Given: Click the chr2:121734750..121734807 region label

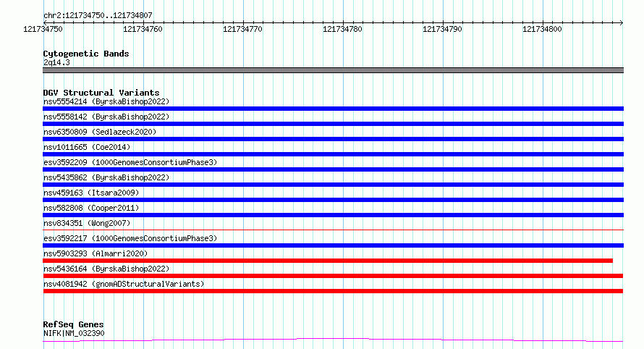Looking at the screenshot, I should [x=98, y=15].
